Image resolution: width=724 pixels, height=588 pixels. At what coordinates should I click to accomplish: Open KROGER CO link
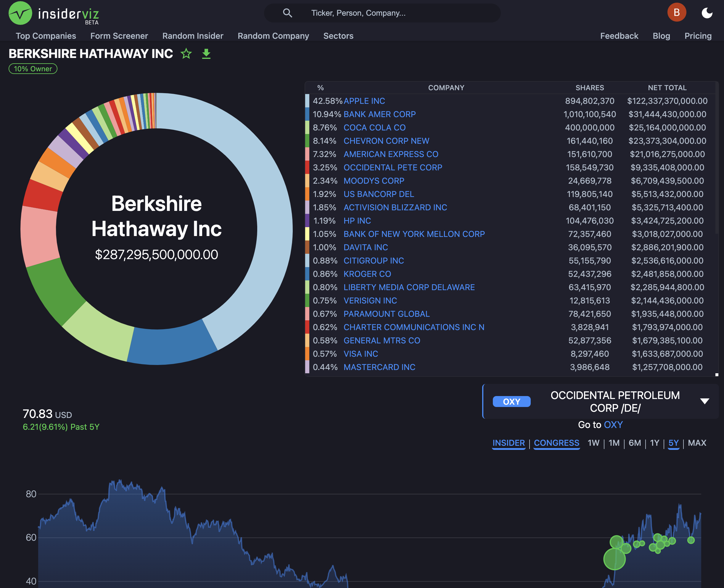(367, 274)
